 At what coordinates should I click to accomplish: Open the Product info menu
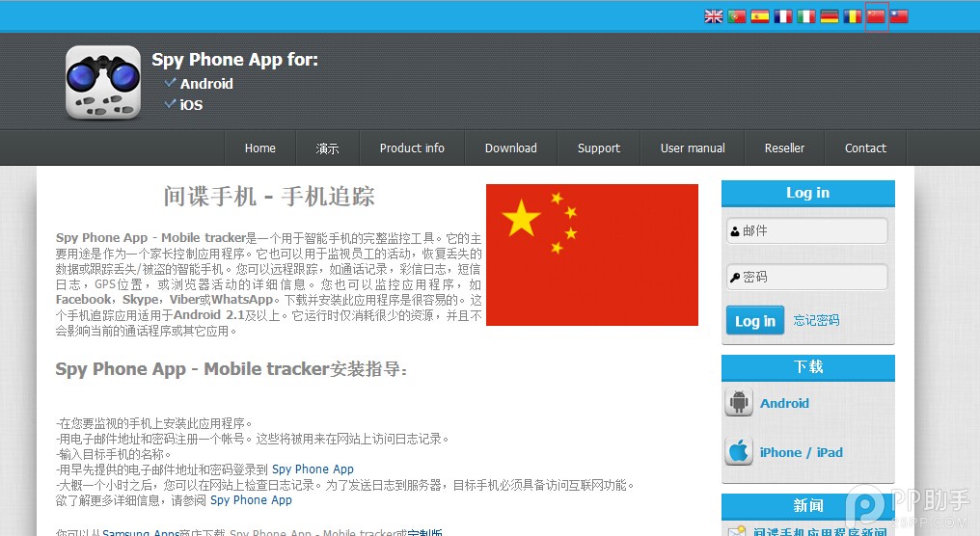coord(412,148)
